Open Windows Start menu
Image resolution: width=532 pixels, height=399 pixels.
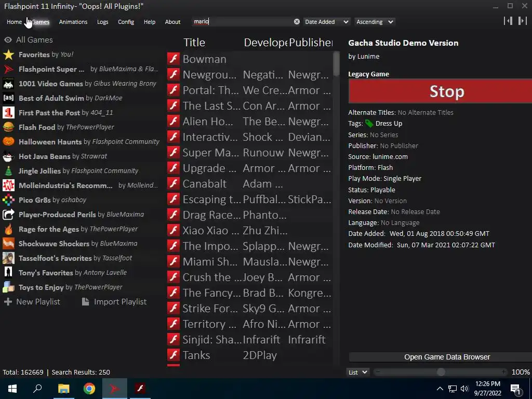coord(12,389)
